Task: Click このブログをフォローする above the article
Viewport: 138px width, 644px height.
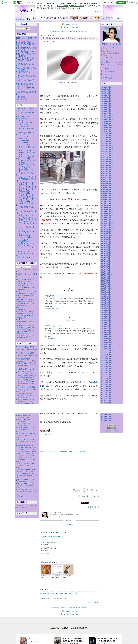Action: pyautogui.click(x=70, y=27)
